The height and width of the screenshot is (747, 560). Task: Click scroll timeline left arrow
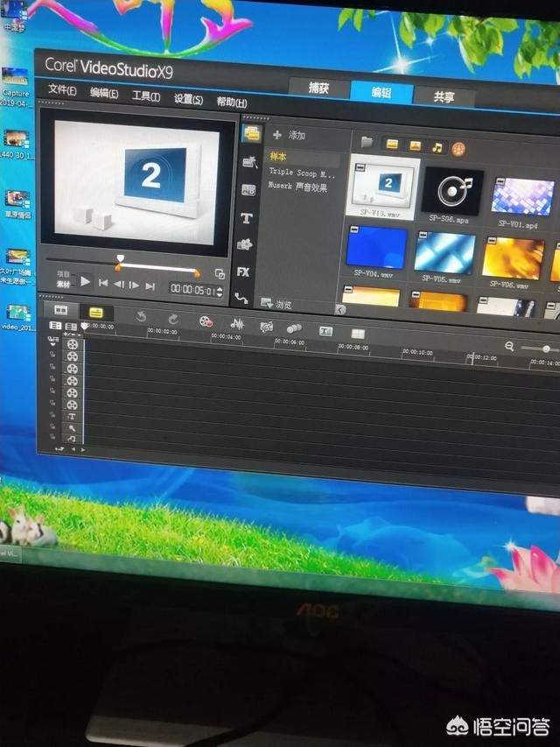point(73,449)
